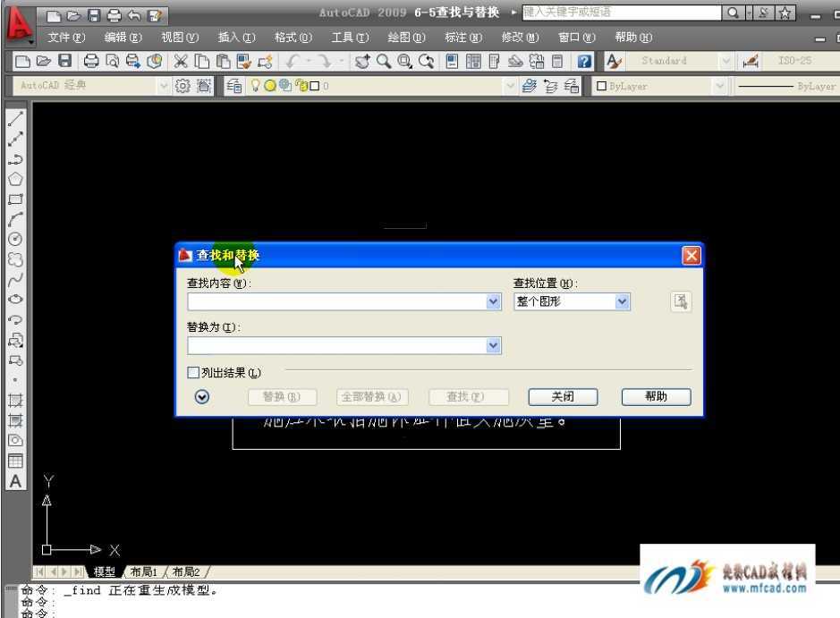Select the Line tool in Draw toolbar
840x618 pixels.
pos(15,119)
